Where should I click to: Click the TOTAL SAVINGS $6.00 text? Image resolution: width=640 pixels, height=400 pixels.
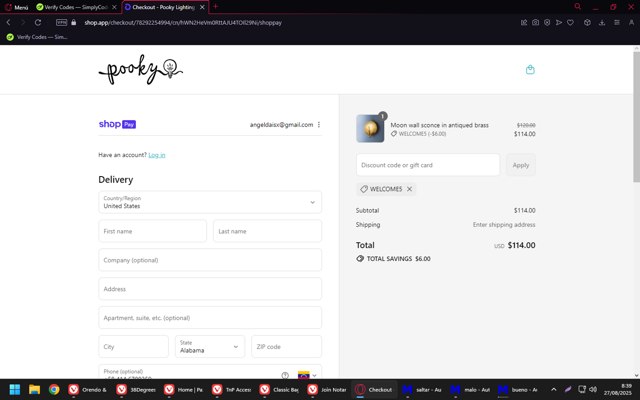[398, 259]
